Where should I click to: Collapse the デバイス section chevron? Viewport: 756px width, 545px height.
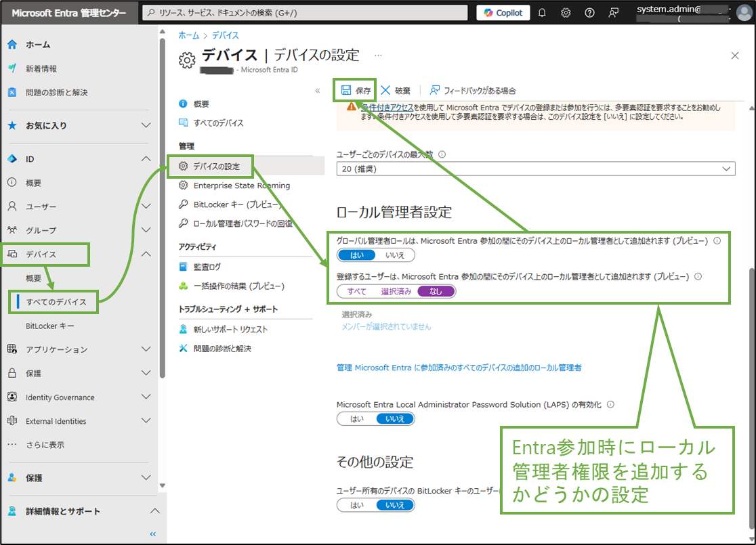tap(146, 254)
